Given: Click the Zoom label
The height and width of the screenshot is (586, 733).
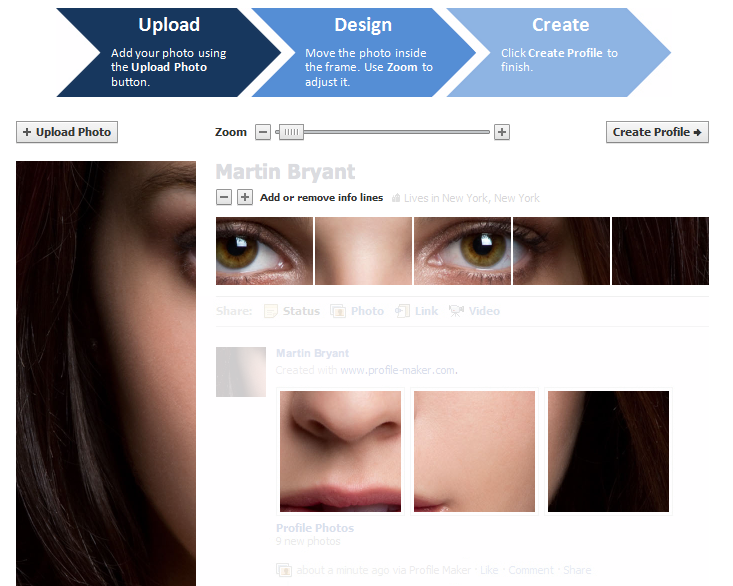Looking at the screenshot, I should [x=231, y=132].
